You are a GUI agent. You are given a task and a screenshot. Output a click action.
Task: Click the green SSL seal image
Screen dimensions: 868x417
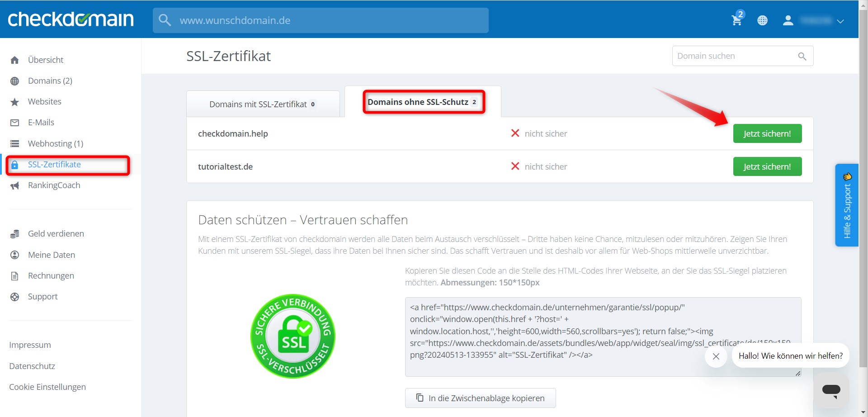pos(293,336)
